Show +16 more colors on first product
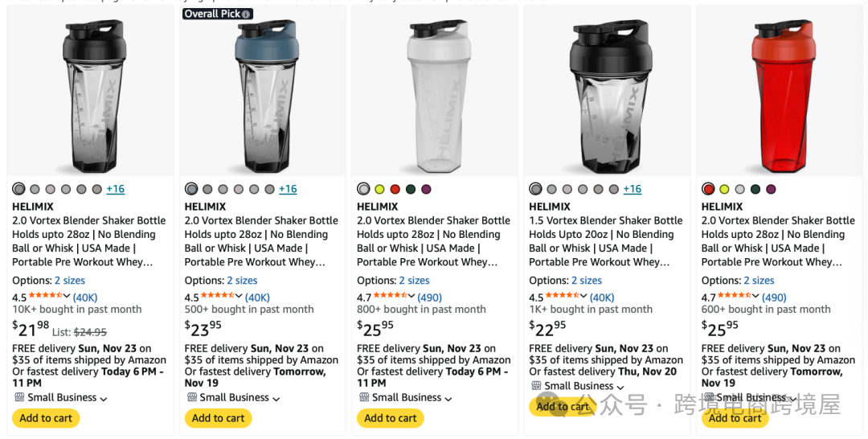 116,189
